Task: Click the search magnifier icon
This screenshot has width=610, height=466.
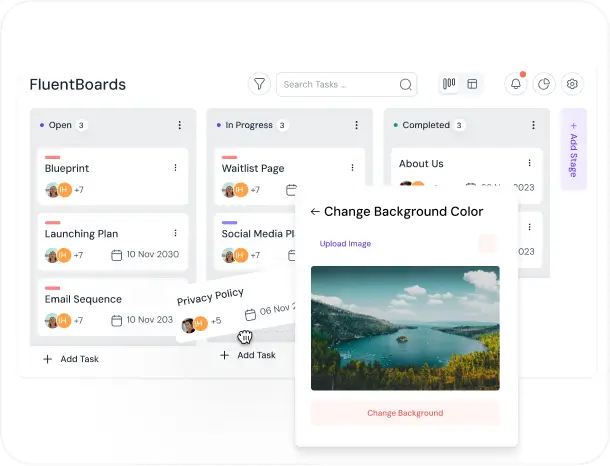Action: 406,85
